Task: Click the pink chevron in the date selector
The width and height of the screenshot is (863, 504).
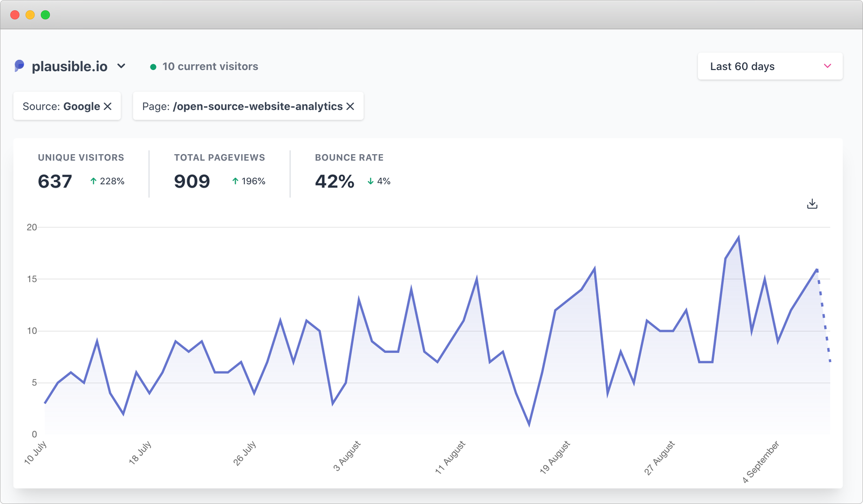Action: 826,66
